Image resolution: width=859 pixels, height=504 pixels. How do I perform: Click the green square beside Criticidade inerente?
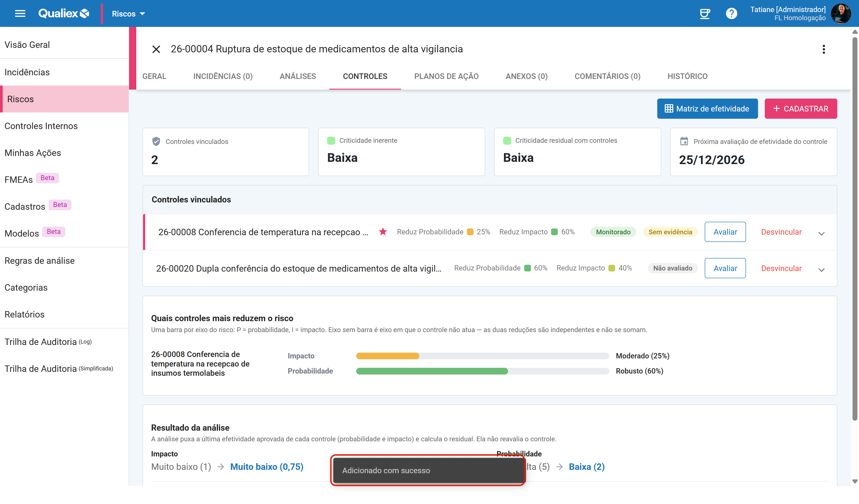[x=331, y=141]
